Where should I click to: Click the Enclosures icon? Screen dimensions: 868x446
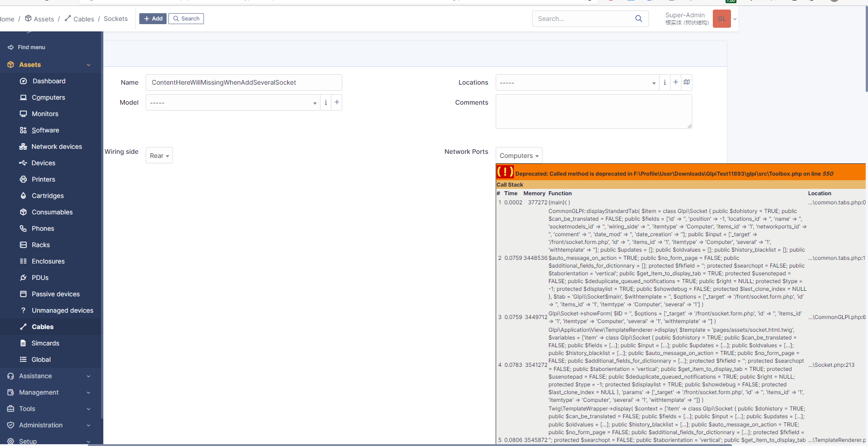(x=23, y=261)
